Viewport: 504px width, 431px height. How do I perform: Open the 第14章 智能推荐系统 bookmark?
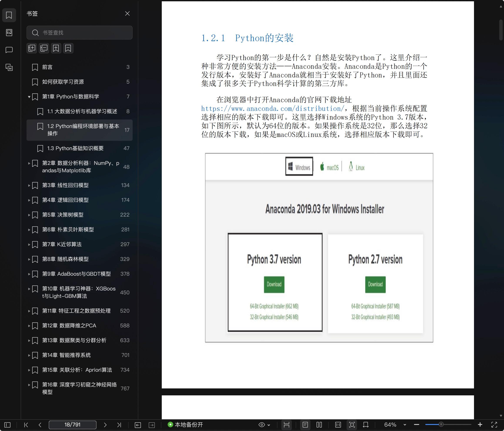[x=80, y=355]
